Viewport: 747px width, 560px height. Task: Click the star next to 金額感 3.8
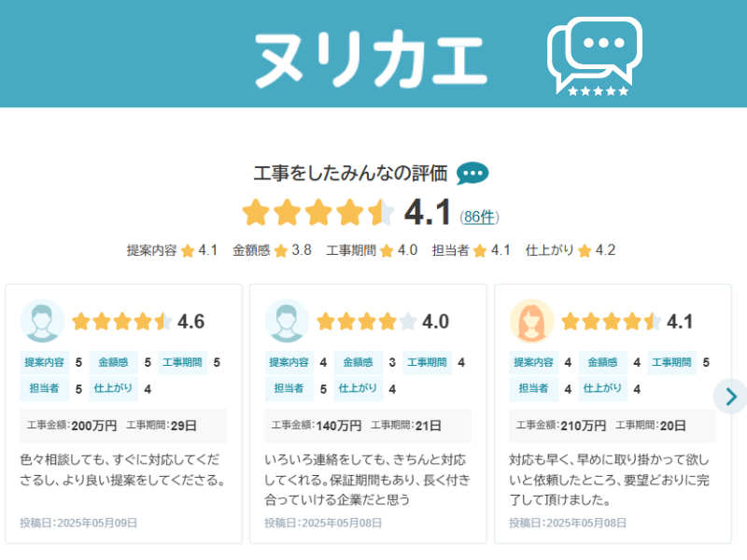[x=281, y=250]
